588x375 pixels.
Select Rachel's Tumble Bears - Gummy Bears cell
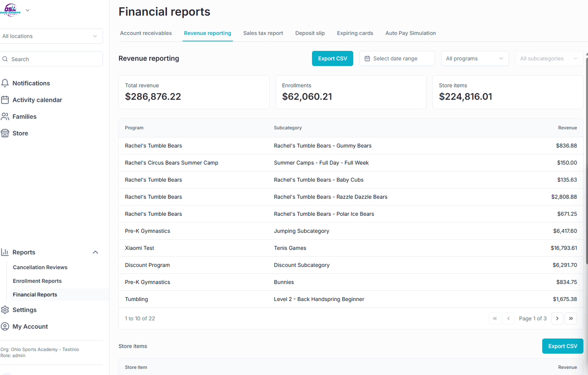click(x=323, y=146)
